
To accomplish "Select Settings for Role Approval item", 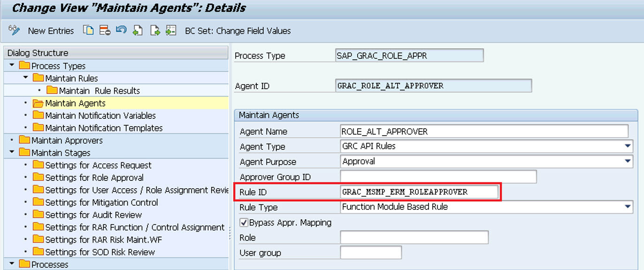I will point(94,178).
